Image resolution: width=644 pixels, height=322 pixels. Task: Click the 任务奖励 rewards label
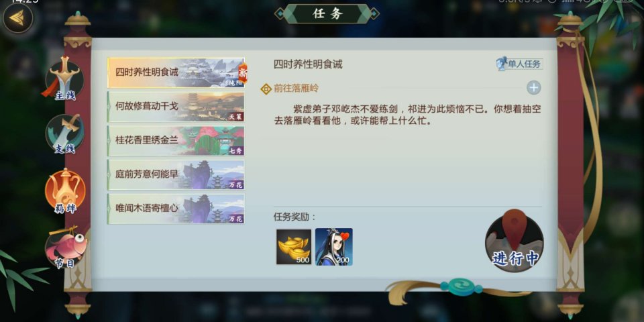click(295, 217)
